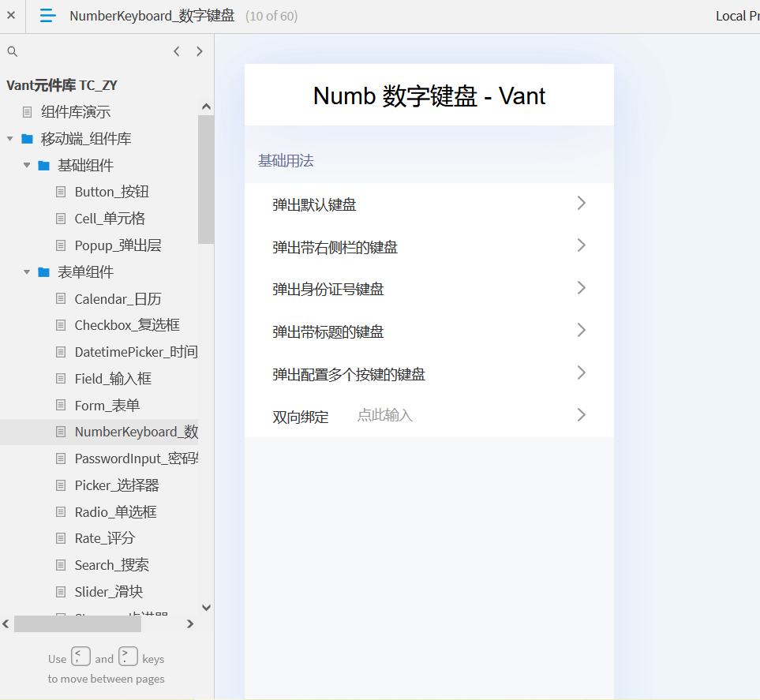The image size is (760, 700).
Task: Collapse the 基础组件 folder
Action: click(27, 165)
